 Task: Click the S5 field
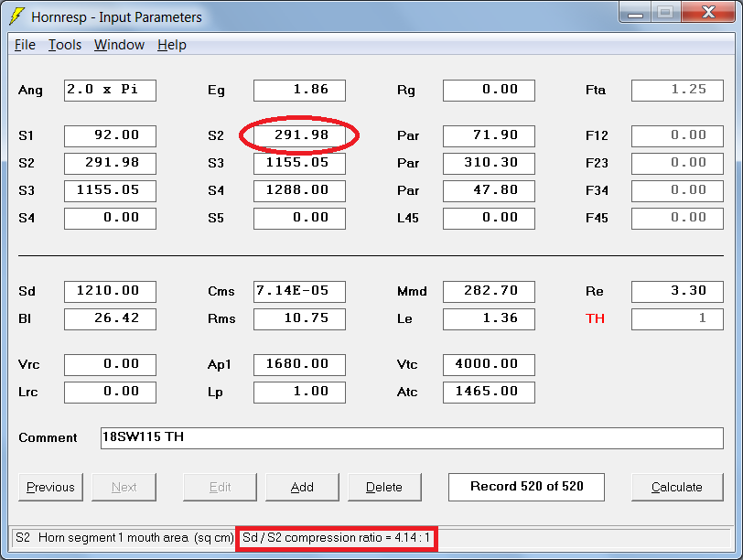coord(299,219)
